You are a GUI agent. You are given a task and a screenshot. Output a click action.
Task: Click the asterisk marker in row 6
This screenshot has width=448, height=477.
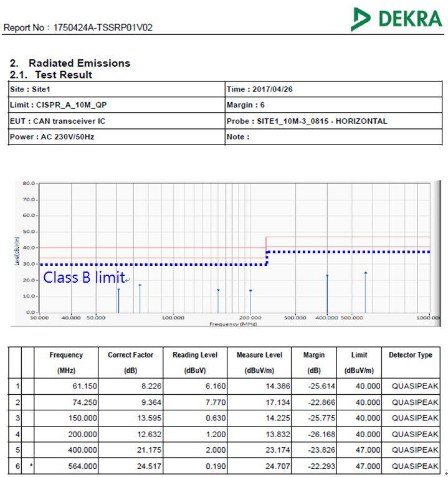pos(31,466)
